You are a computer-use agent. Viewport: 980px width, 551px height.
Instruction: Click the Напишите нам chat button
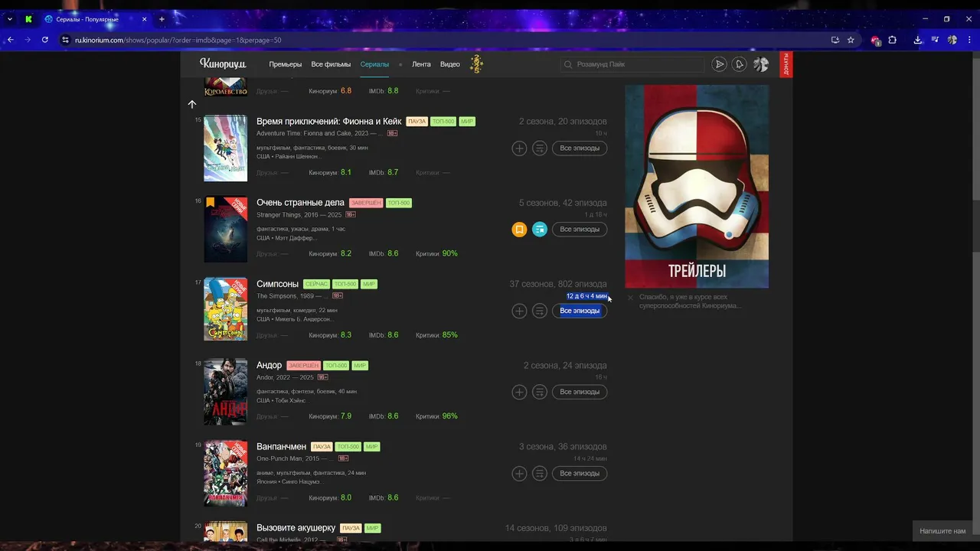click(x=942, y=531)
